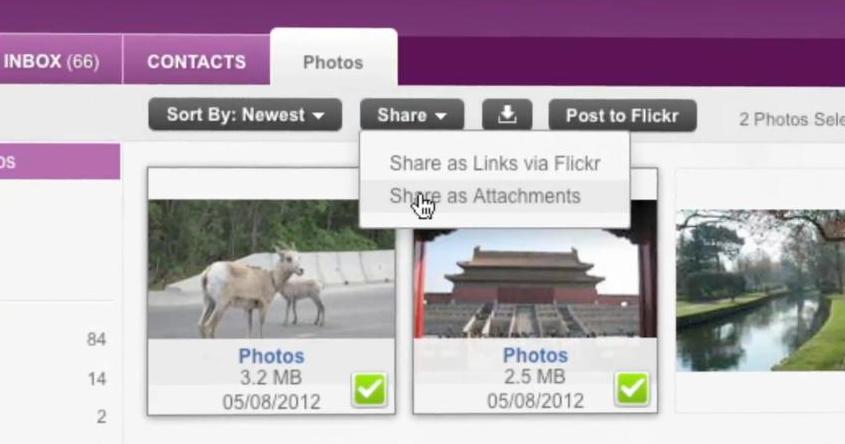
Task: Uncheck the green checkmark on the 3.2 MB photo
Action: click(370, 389)
